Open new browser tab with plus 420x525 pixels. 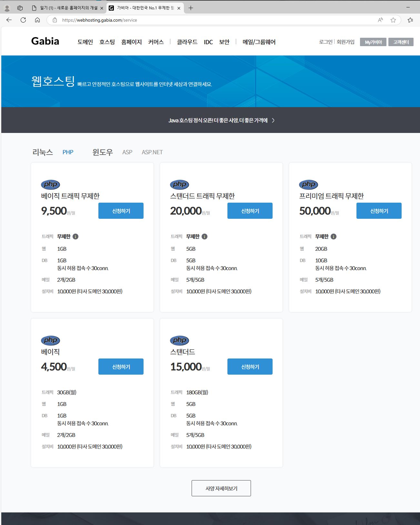coord(191,8)
